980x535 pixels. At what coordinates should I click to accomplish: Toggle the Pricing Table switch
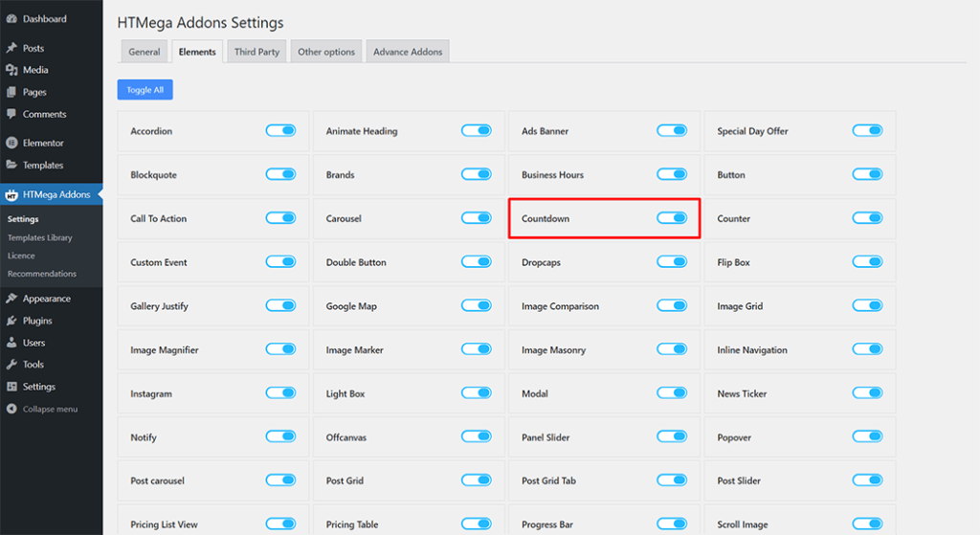(477, 524)
